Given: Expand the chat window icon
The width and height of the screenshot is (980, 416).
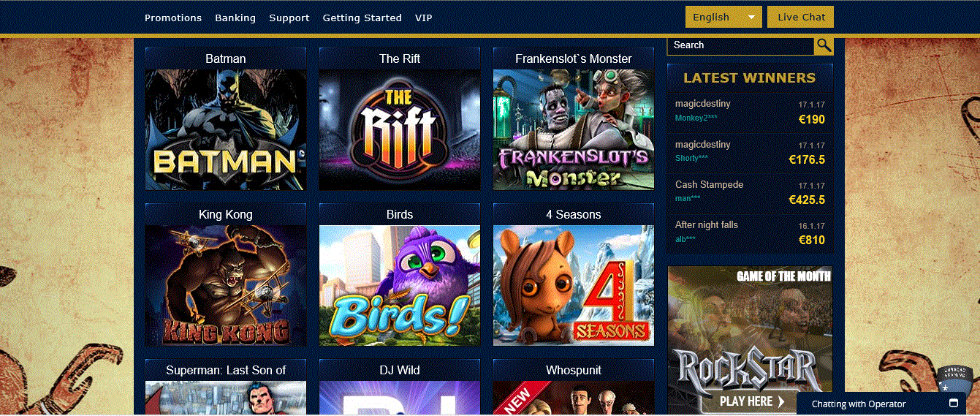Looking at the screenshot, I should click(953, 404).
